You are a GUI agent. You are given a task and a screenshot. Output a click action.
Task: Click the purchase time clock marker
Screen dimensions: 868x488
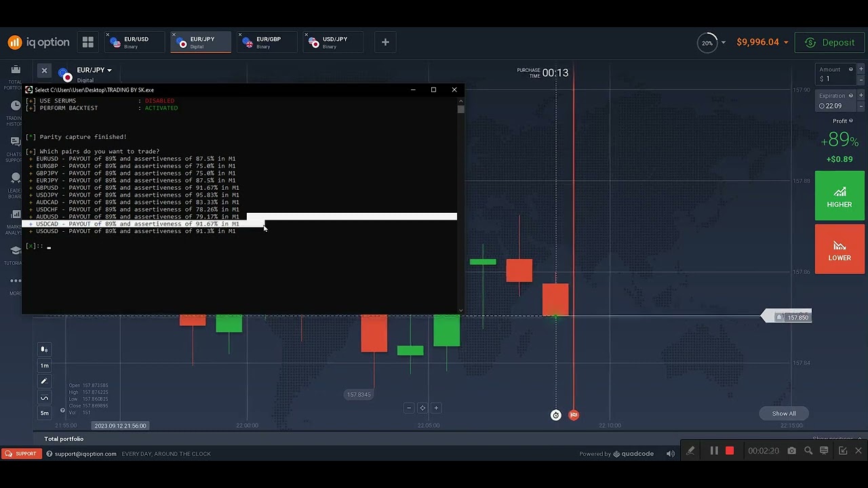[x=556, y=415]
